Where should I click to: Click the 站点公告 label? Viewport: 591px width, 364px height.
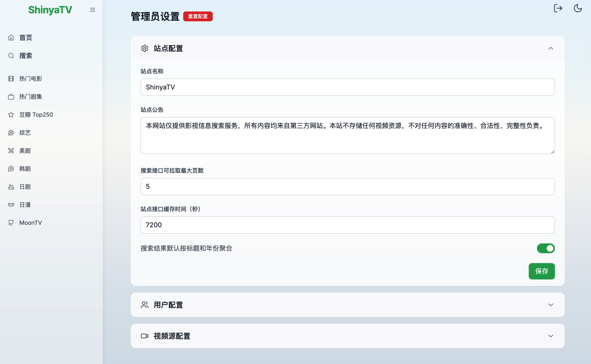point(152,110)
